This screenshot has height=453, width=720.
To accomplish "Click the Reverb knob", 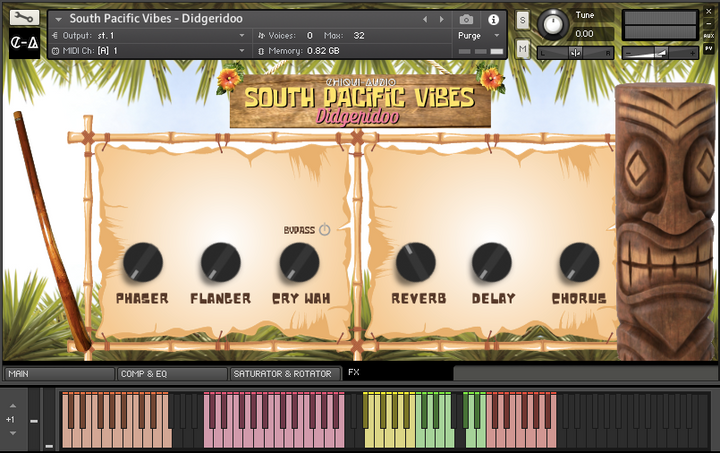I will (x=416, y=262).
